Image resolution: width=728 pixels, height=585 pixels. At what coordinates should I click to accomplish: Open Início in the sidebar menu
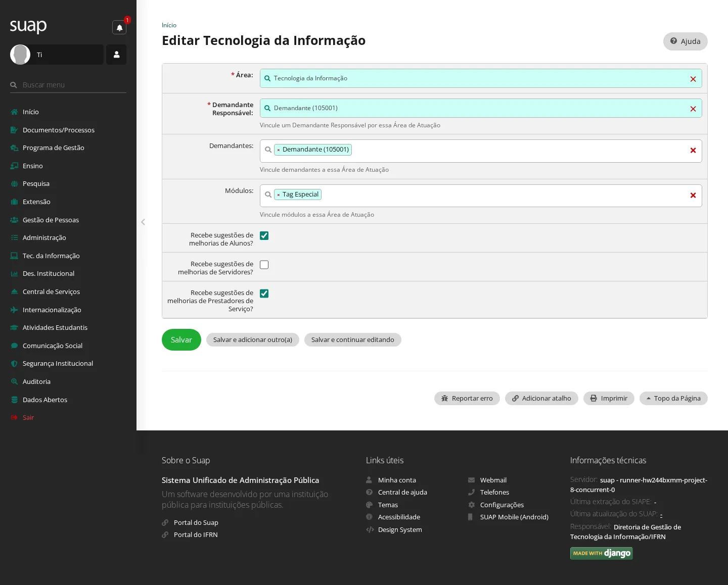[x=68, y=112]
